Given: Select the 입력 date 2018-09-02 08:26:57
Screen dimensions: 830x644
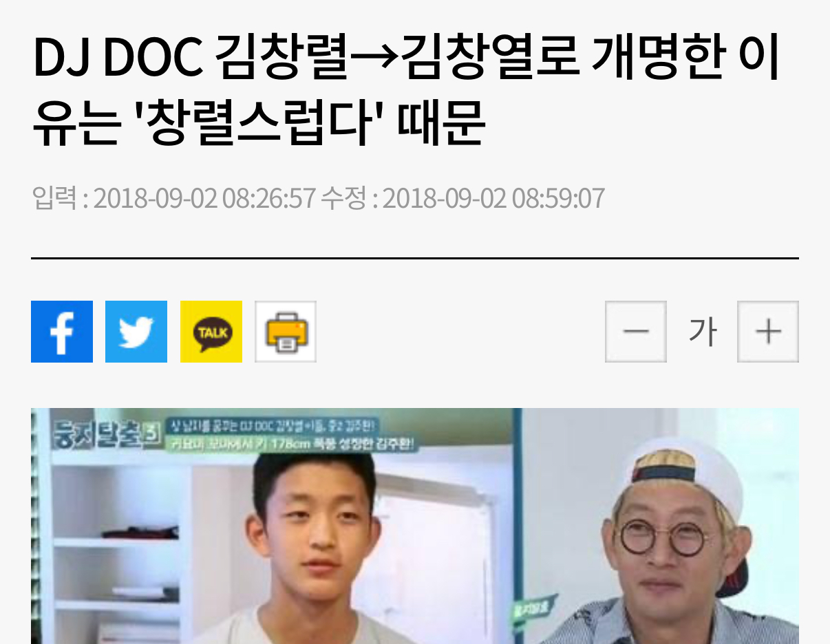Looking at the screenshot, I should click(204, 198).
